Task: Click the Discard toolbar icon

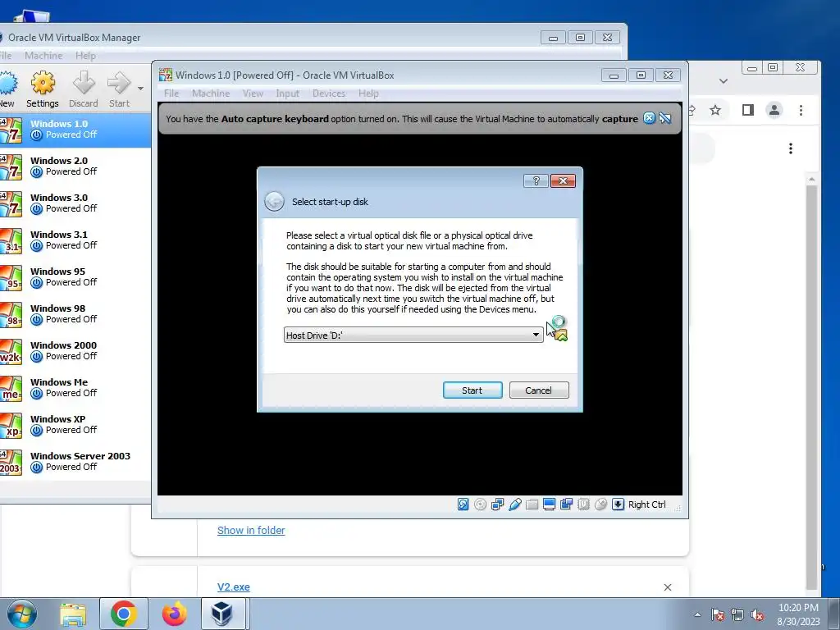Action: pyautogui.click(x=84, y=89)
